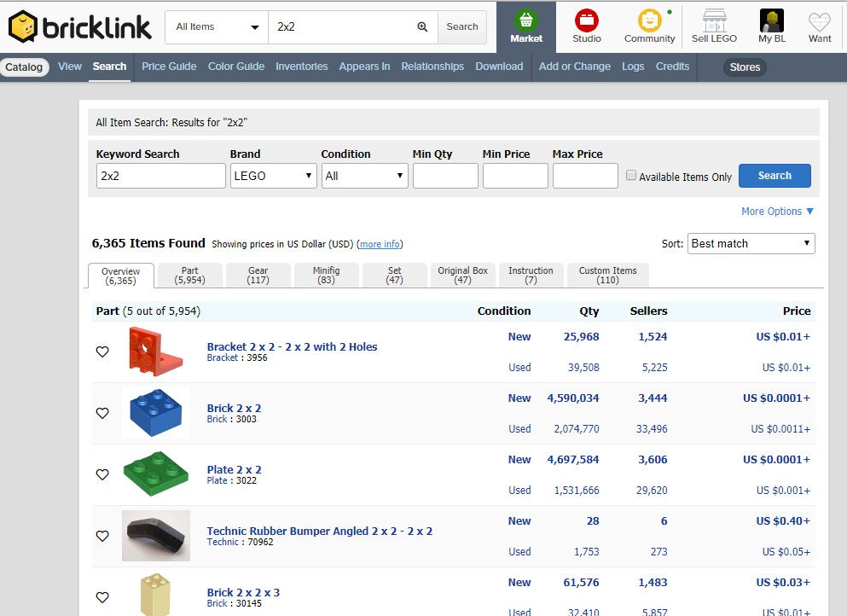Open the Brick 2 x 2 x 3 link
The width and height of the screenshot is (847, 616).
pos(243,593)
